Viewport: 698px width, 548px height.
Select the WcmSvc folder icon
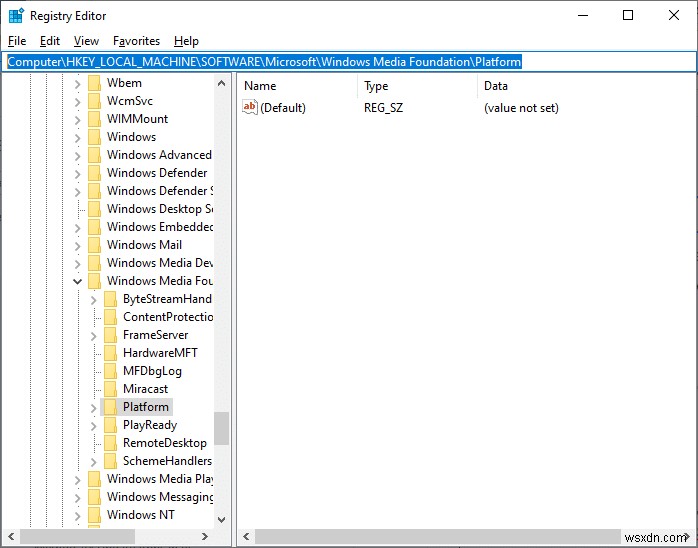click(x=94, y=101)
